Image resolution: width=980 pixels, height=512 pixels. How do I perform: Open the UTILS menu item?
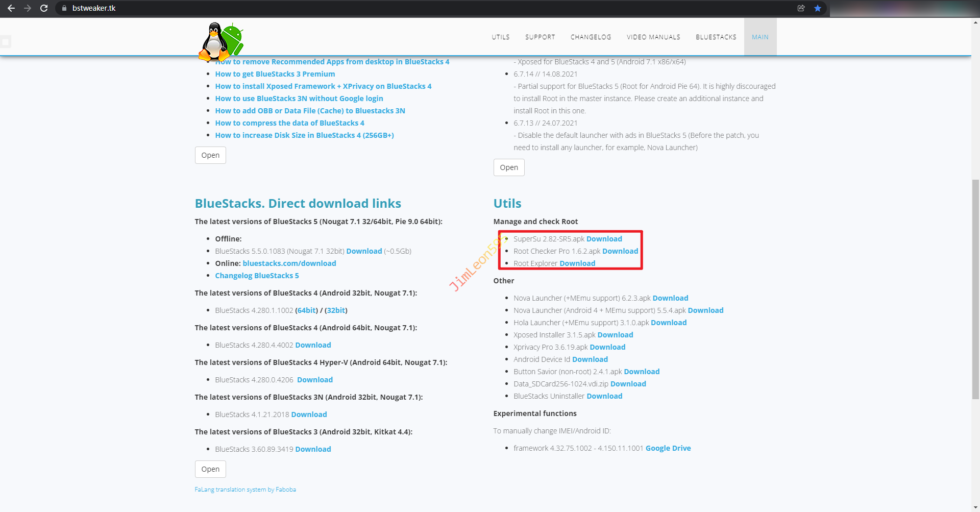[500, 37]
